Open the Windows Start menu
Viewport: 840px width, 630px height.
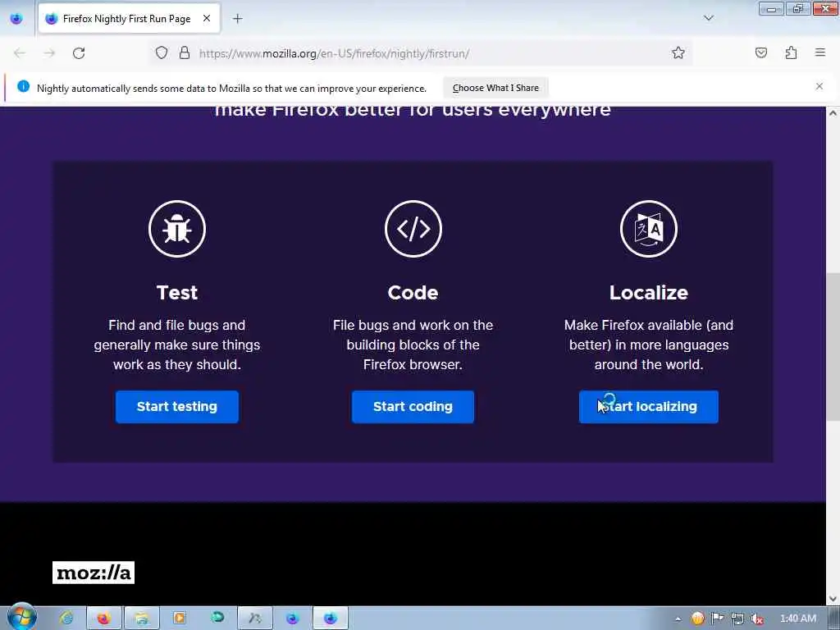pyautogui.click(x=21, y=617)
